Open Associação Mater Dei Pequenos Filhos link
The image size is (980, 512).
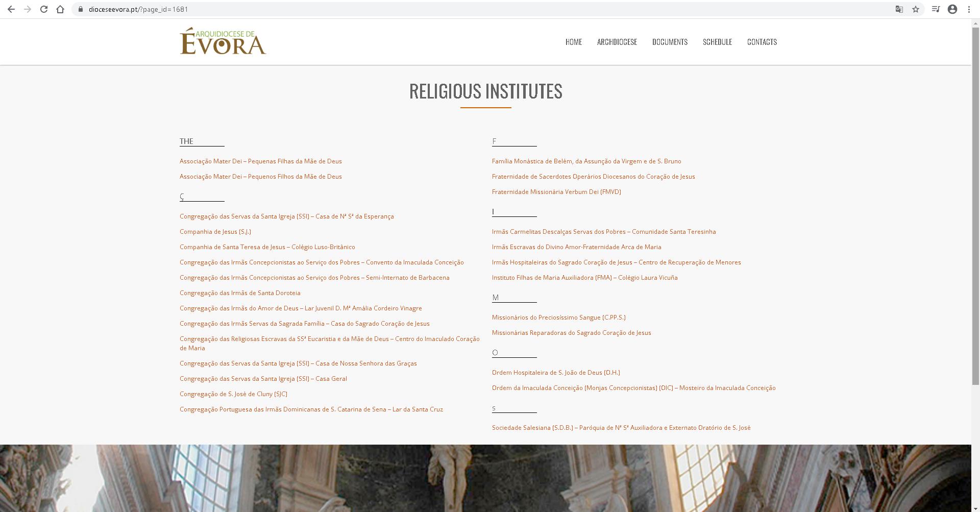(261, 177)
